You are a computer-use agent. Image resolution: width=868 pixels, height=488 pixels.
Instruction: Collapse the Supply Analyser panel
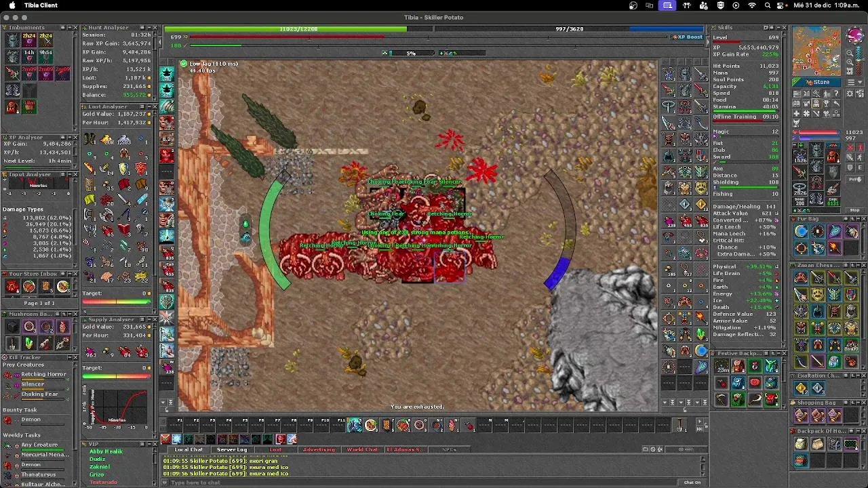point(149,319)
